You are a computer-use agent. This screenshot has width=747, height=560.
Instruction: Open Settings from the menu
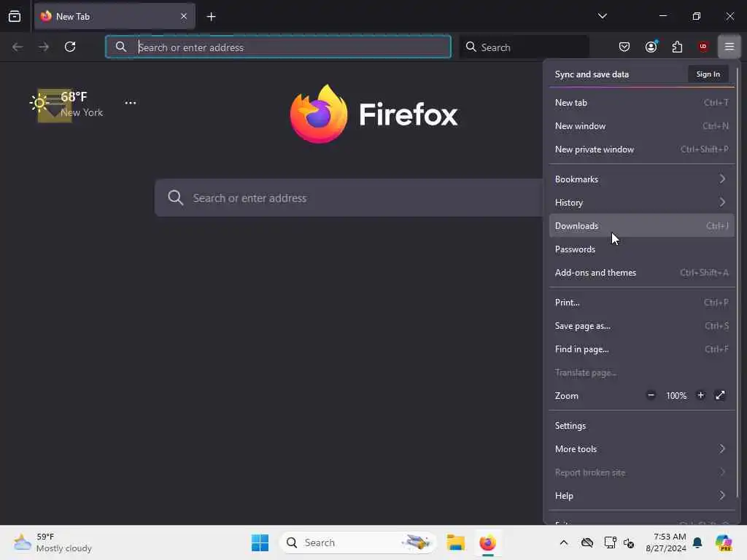coord(642,426)
